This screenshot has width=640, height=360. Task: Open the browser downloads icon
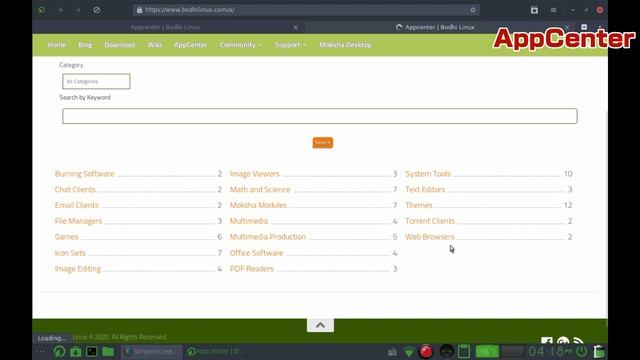534,10
